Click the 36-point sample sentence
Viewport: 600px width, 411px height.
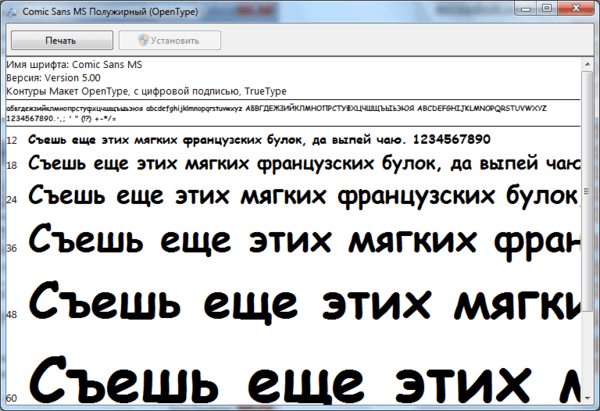304,241
